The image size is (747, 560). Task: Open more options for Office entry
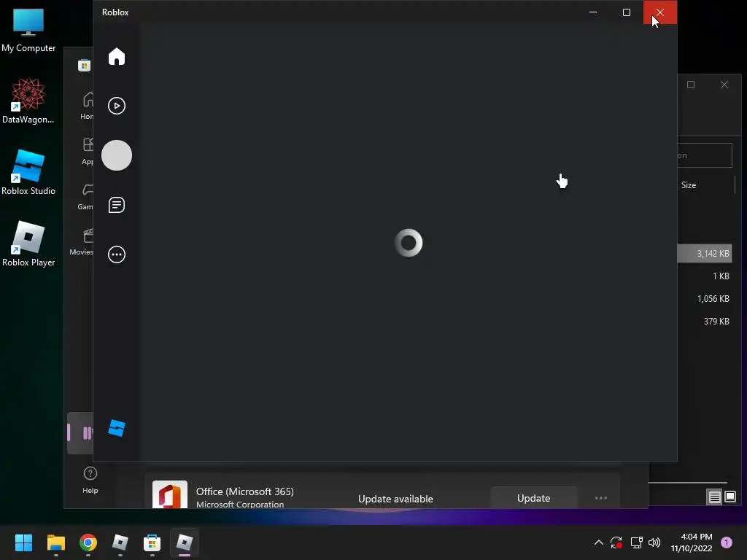pos(601,497)
